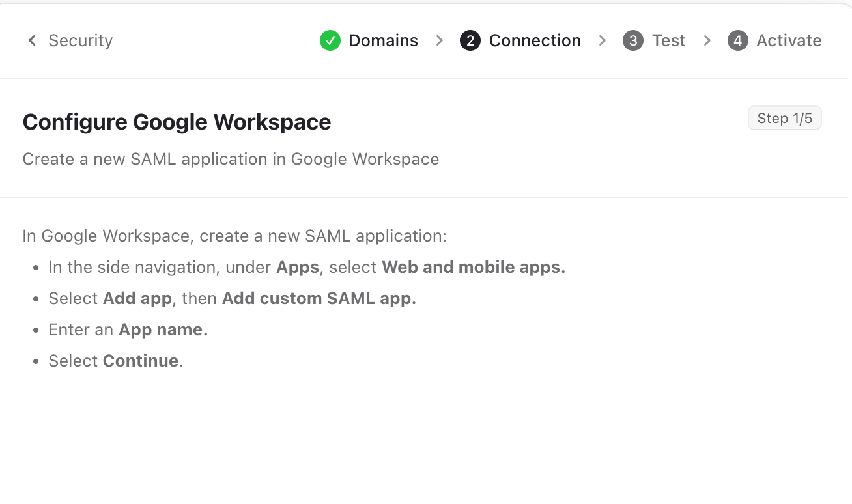Screen dimensions: 852x504
Task: Click the step 4 number badge
Action: (738, 40)
